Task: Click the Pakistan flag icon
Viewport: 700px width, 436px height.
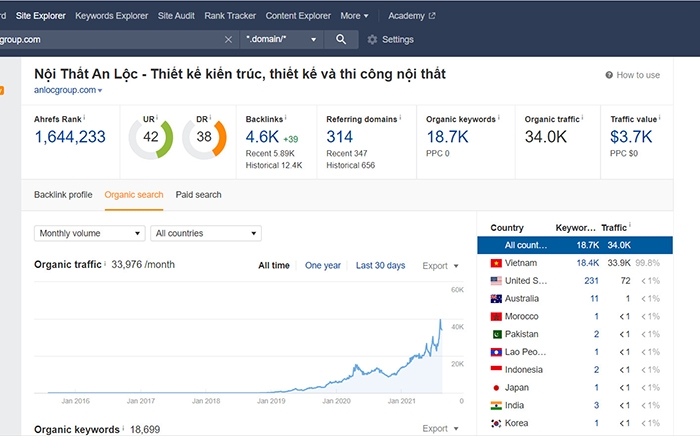Action: click(497, 334)
